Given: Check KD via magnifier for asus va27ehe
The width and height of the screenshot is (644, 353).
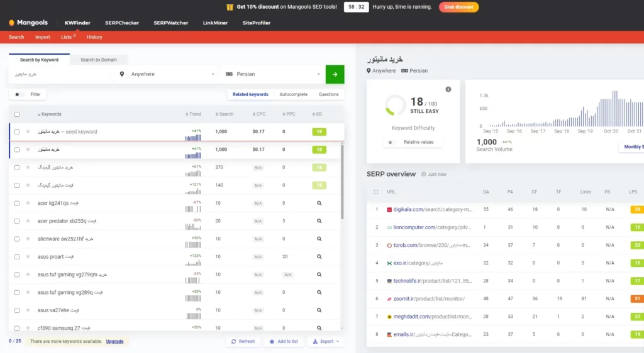Looking at the screenshot, I should point(319,310).
